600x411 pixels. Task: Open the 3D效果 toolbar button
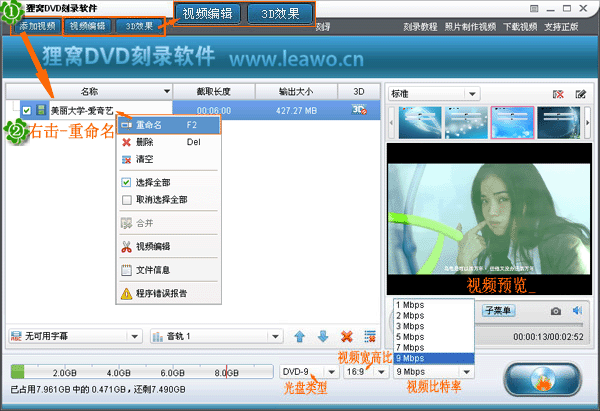(x=139, y=26)
